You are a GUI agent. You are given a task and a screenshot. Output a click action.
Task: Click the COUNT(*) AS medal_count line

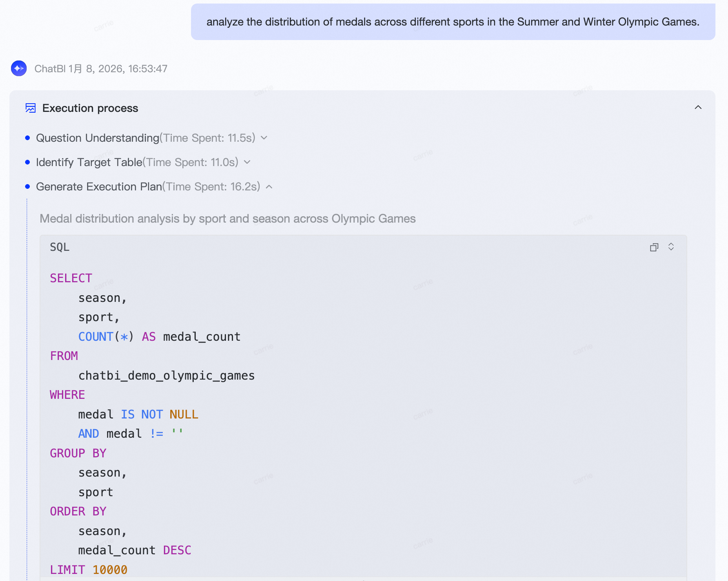pos(159,337)
